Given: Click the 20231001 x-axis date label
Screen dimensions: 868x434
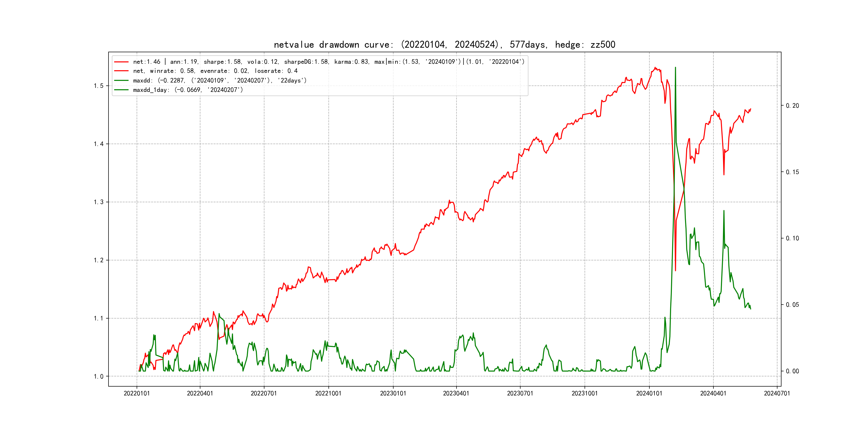Looking at the screenshot, I should (584, 394).
